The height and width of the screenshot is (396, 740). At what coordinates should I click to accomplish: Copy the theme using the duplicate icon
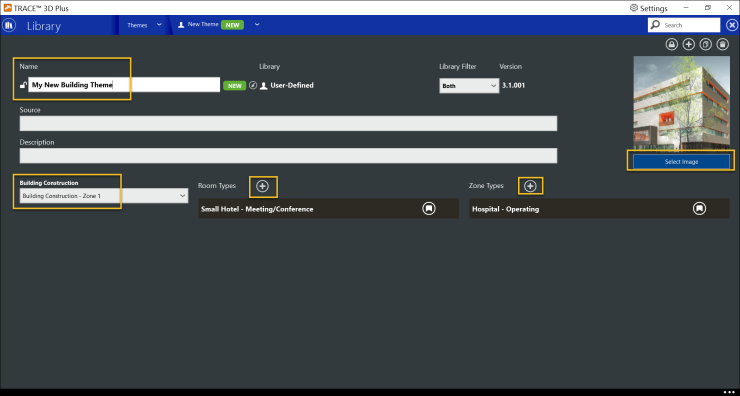706,44
